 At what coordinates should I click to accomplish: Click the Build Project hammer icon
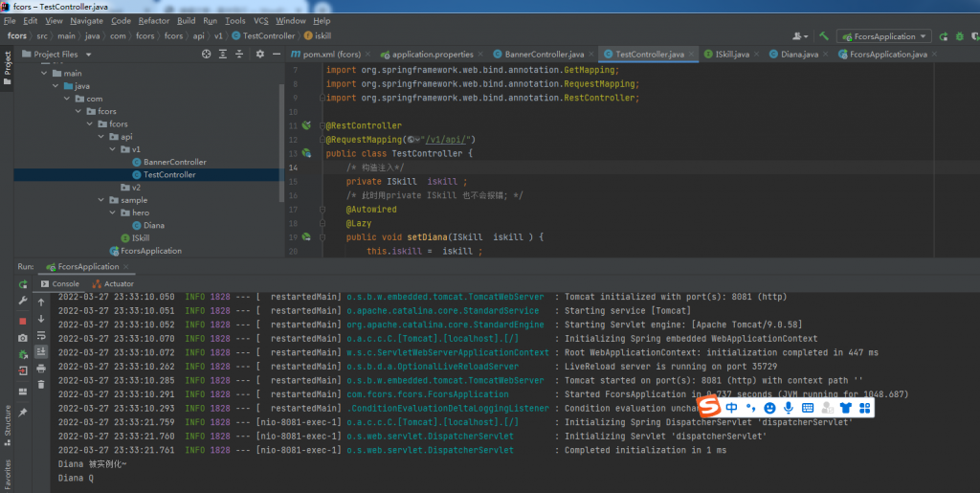(824, 36)
